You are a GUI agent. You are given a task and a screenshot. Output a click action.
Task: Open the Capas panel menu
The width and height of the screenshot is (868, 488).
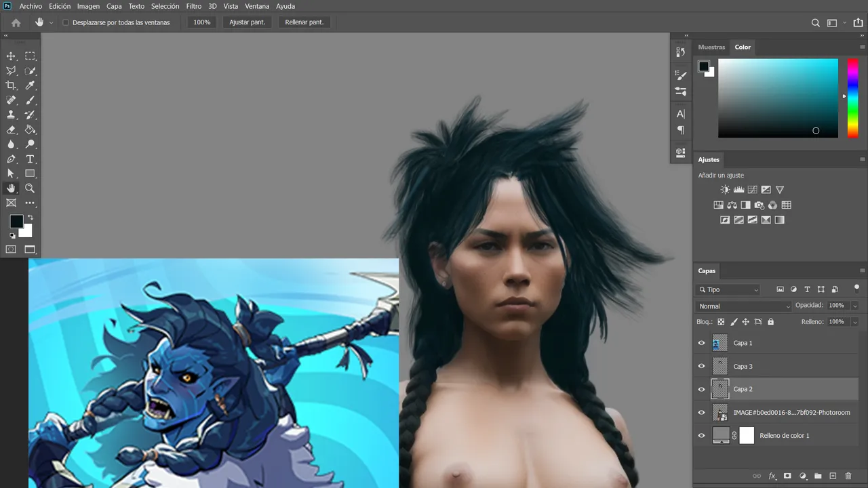863,271
